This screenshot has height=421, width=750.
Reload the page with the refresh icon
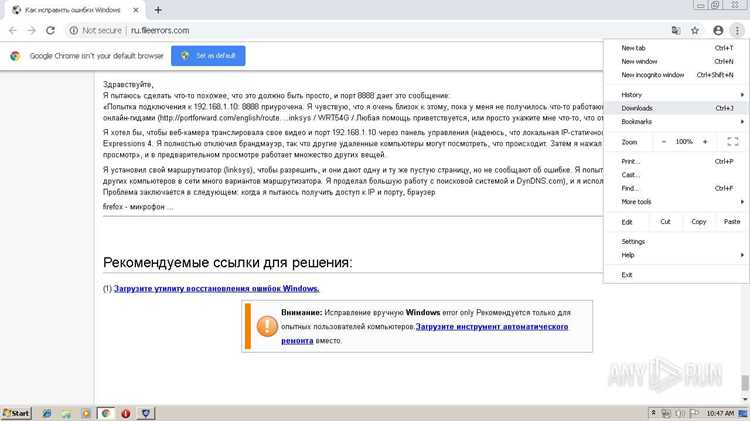click(50, 30)
